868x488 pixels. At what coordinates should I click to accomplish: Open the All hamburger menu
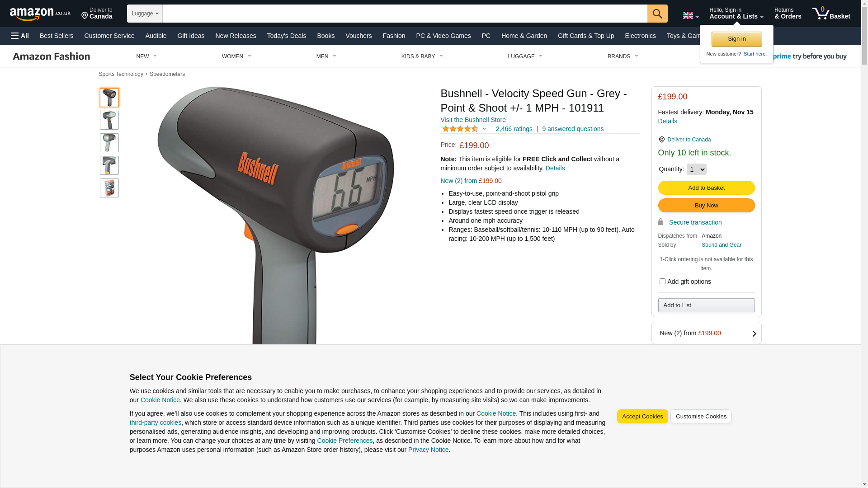[x=20, y=36]
